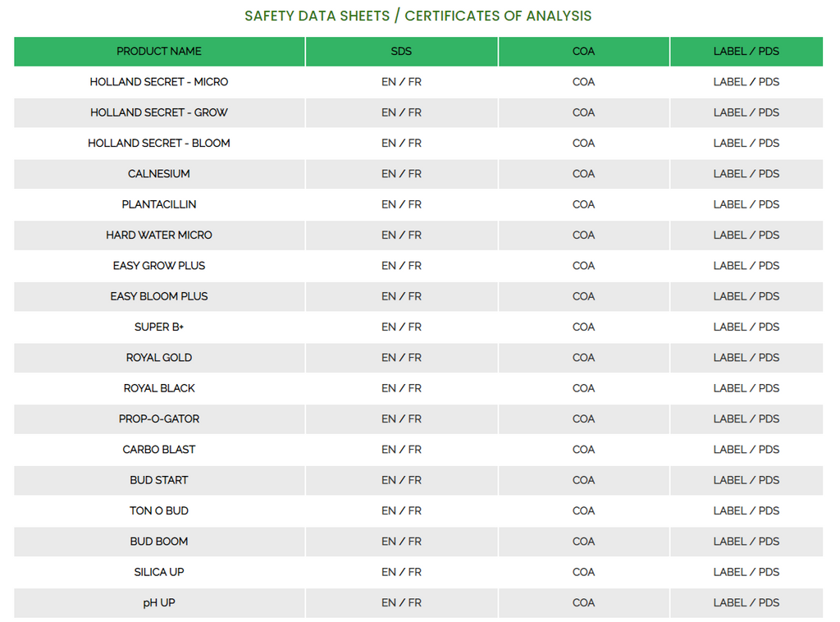This screenshot has width=840, height=622.
Task: Open the LABEL link for Calnesium
Action: (729, 174)
